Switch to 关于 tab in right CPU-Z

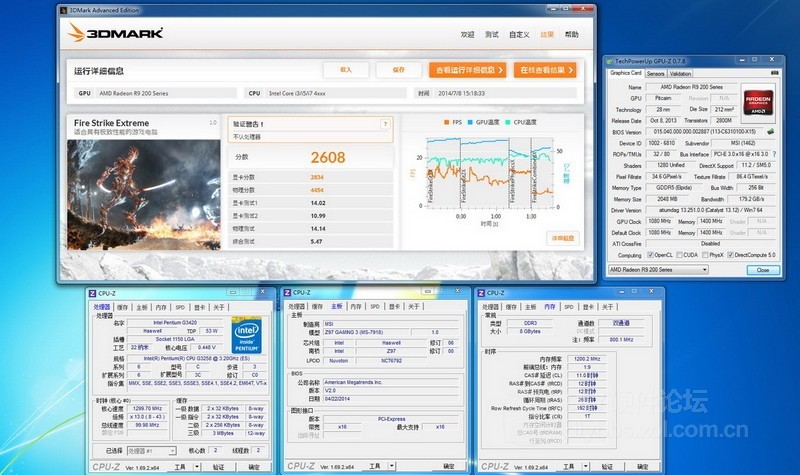point(607,307)
